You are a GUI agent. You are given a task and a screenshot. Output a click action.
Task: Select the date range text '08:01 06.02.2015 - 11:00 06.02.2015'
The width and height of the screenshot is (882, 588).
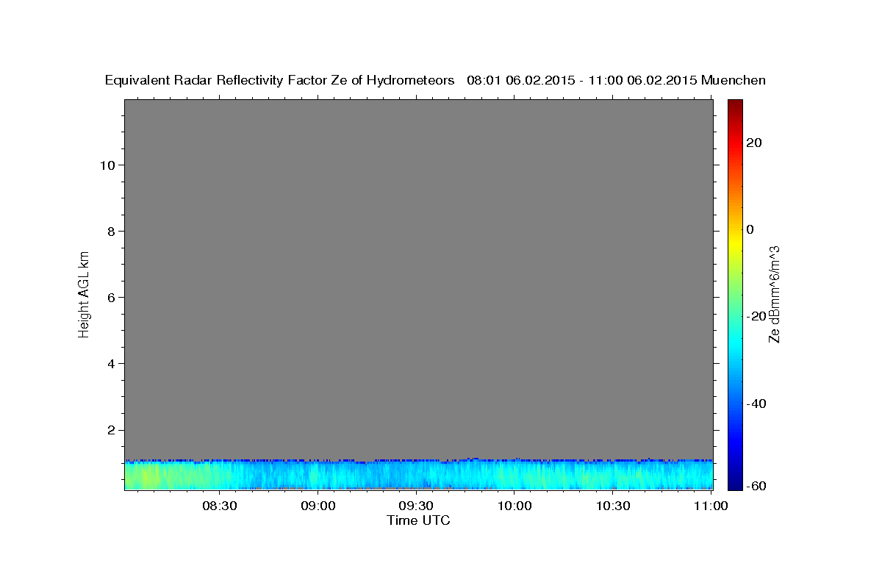pos(582,81)
